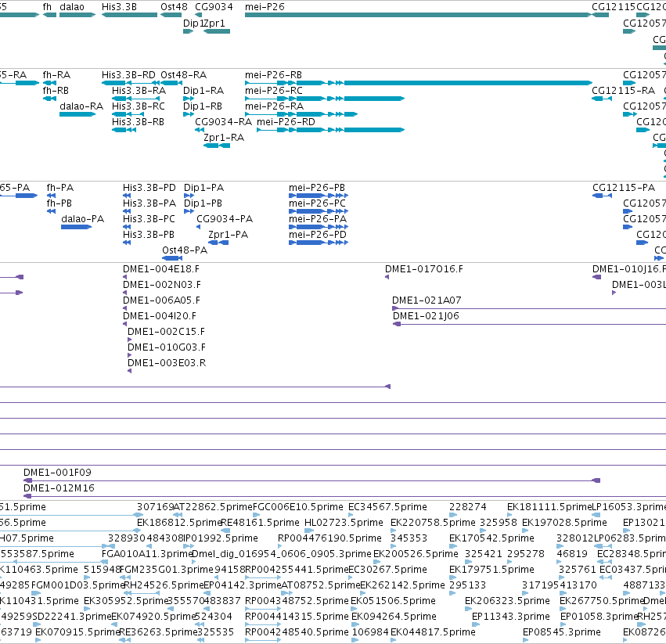The image size is (666, 644).
Task: Click the CG9034-RA transcript label
Action: point(223,122)
